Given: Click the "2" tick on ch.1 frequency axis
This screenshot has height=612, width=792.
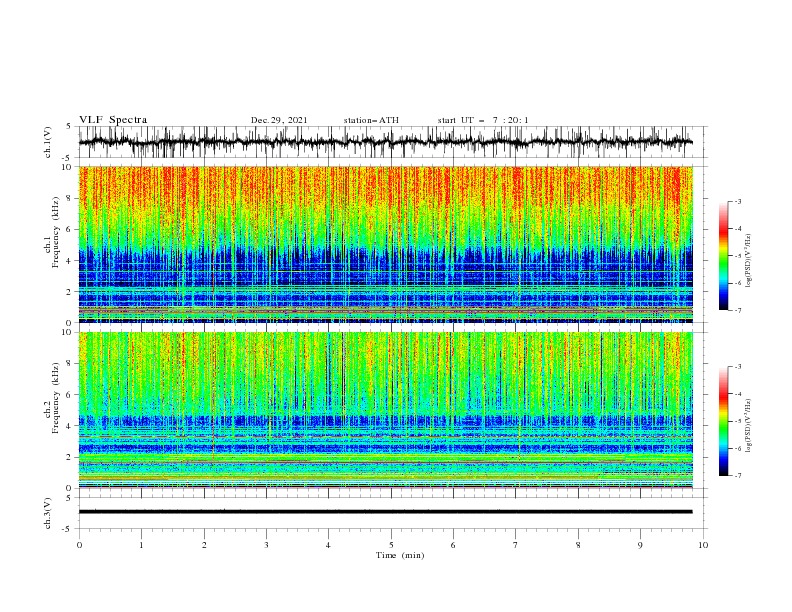Looking at the screenshot, I should 70,291.
